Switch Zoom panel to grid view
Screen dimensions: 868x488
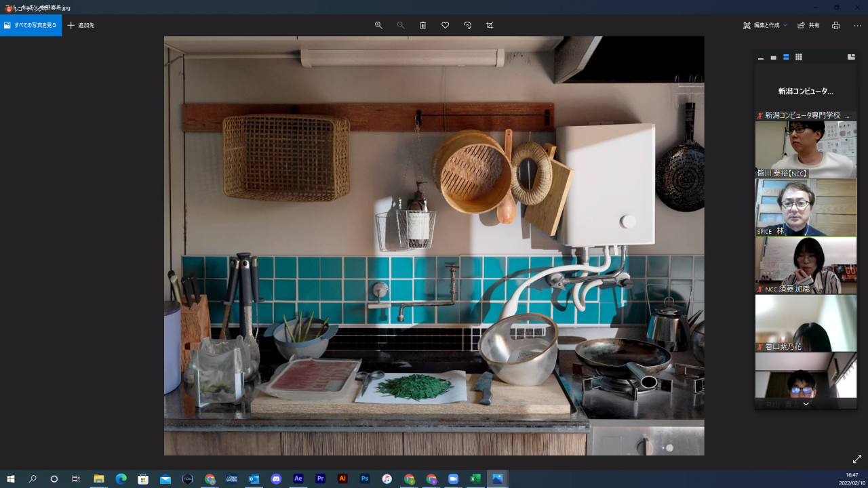pyautogui.click(x=799, y=58)
